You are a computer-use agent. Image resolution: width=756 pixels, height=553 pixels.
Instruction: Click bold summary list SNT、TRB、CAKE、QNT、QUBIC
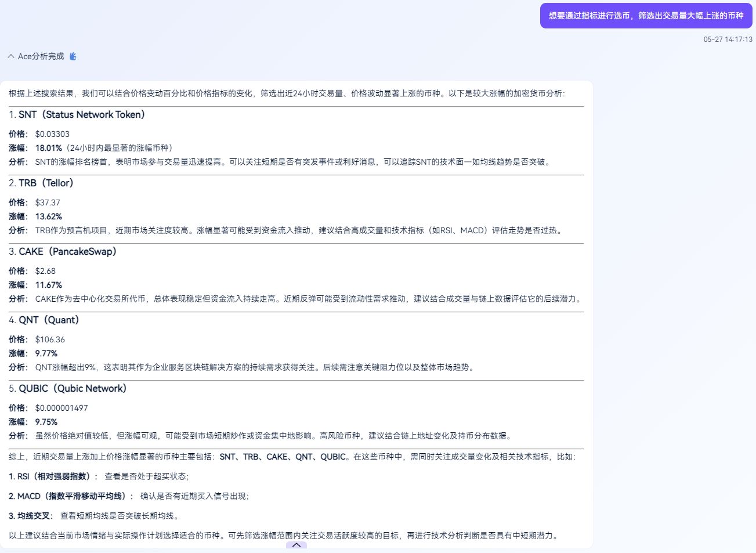[x=283, y=457]
